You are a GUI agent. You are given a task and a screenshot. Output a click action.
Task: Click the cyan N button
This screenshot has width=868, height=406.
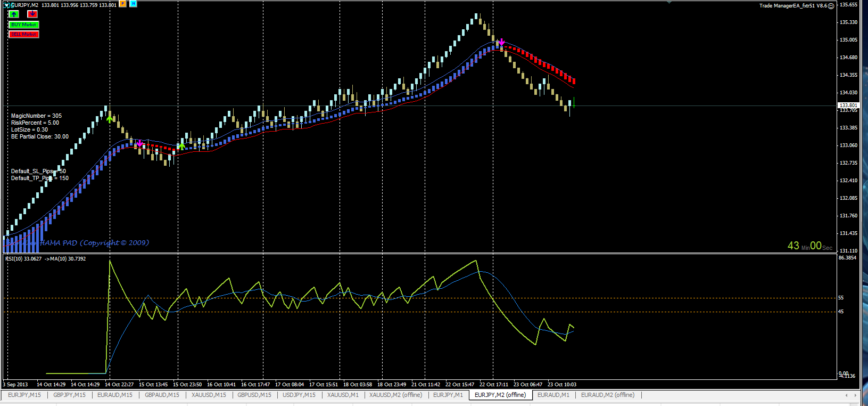[x=133, y=4]
